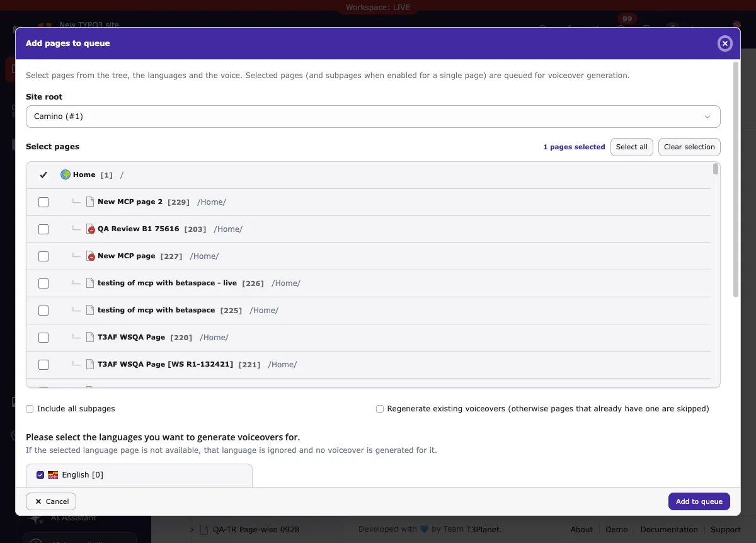756x543 pixels.
Task: Check T3AF WSQA Page [WS R1-132421] checkbox
Action: [x=43, y=365]
